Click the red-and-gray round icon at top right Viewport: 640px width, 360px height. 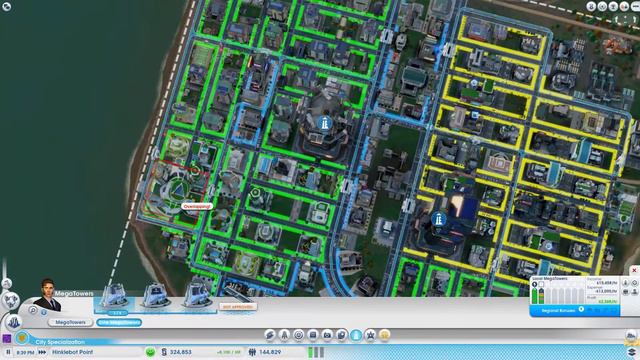[624, 6]
